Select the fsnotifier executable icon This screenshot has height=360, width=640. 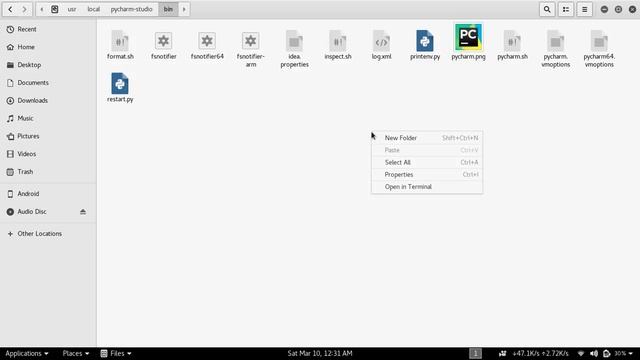[x=163, y=41]
